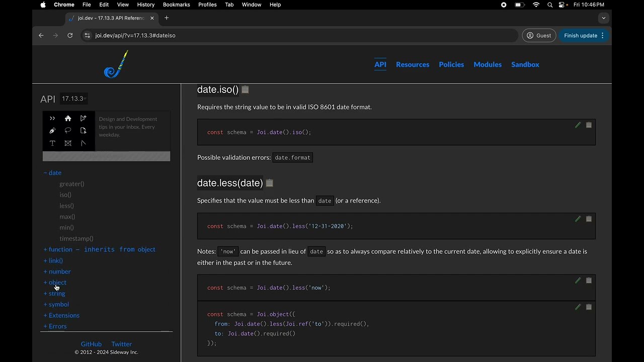Open Joi.object example in sandbox via pencil icon
The height and width of the screenshot is (362, 644).
(578, 307)
